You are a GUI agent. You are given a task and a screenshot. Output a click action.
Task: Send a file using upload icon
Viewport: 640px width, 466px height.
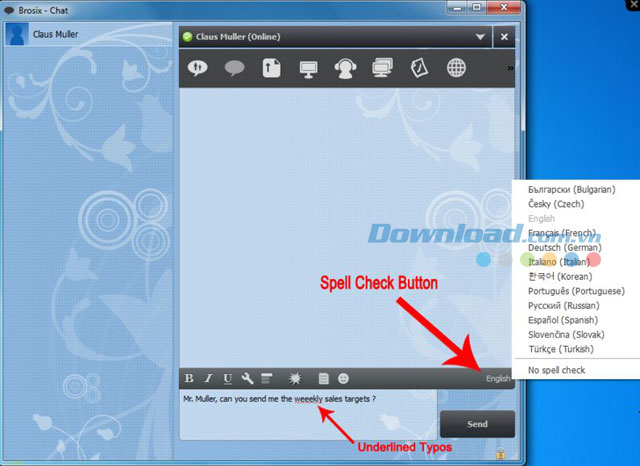271,68
